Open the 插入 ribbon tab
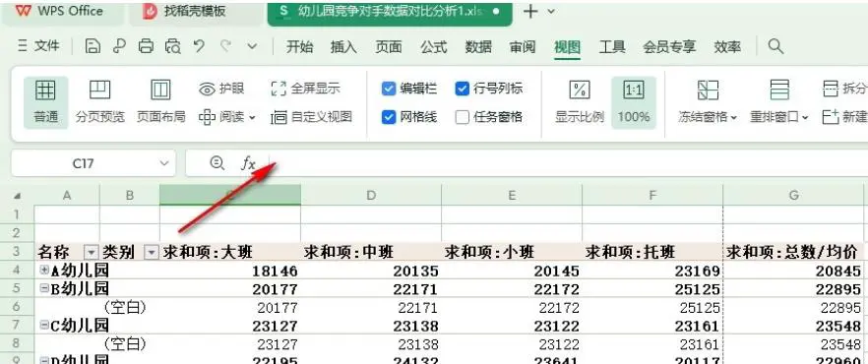The width and height of the screenshot is (868, 364). (x=343, y=47)
